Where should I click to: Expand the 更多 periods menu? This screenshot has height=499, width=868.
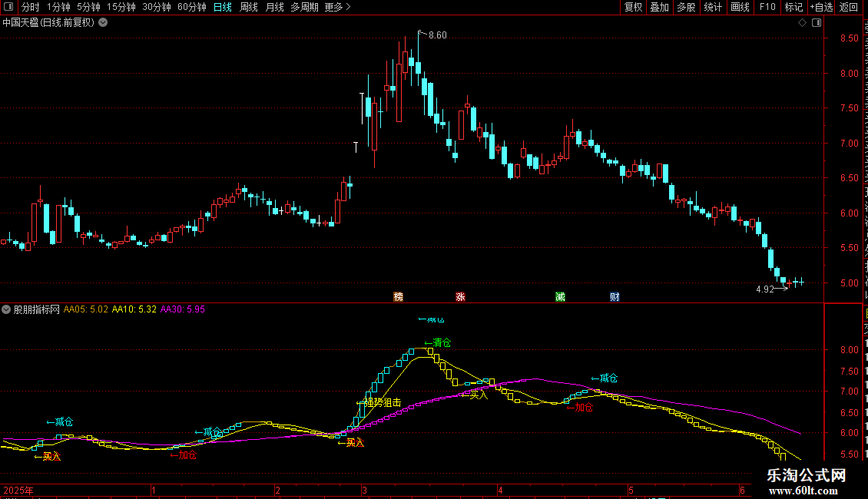click(x=337, y=7)
